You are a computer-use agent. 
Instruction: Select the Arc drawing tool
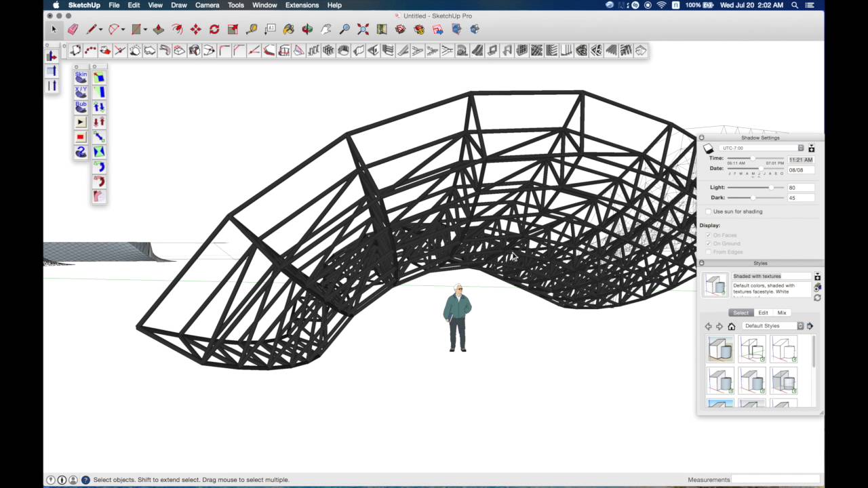tap(113, 29)
